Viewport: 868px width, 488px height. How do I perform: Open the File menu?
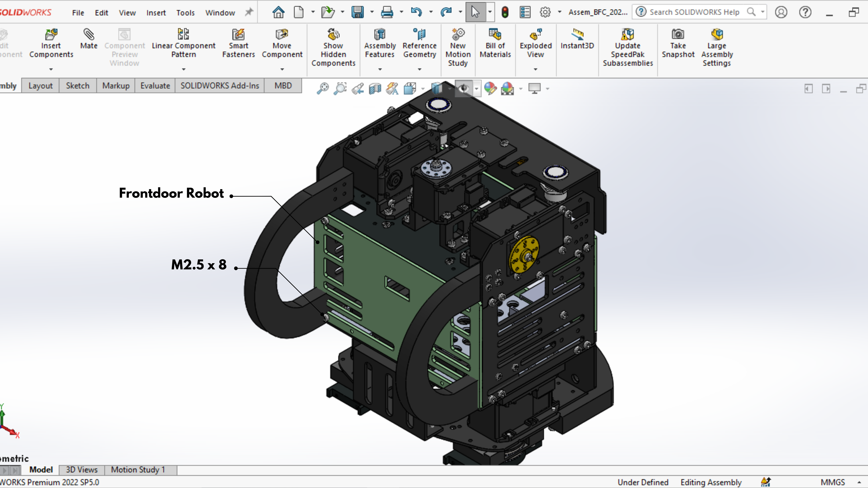point(78,13)
